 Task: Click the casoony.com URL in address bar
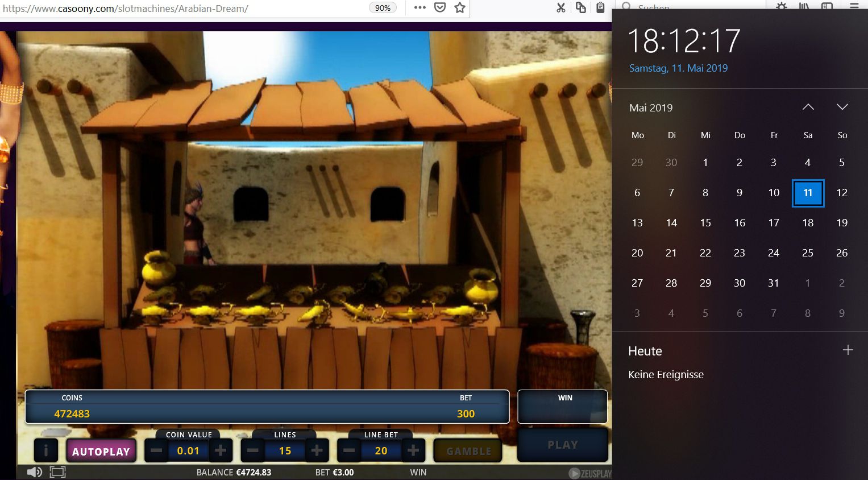tap(125, 9)
